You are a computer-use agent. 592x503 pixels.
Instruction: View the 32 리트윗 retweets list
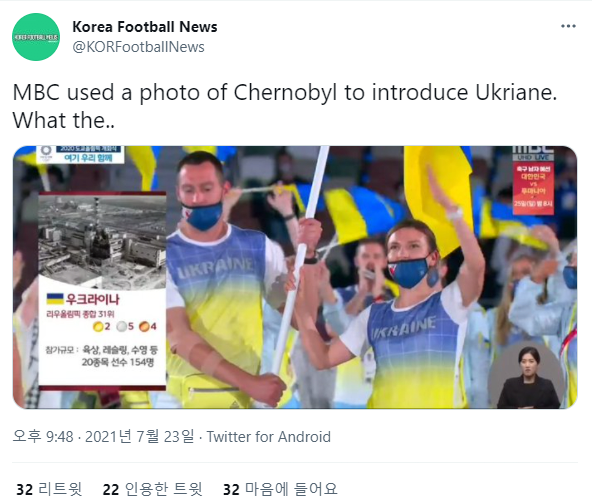click(49, 489)
